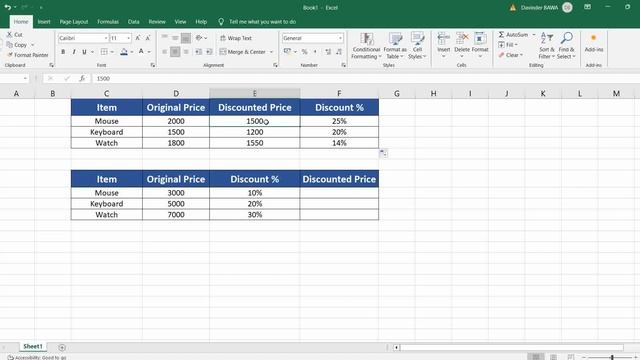Viewport: 640px width, 360px height.
Task: Switch to the Formulas tab
Action: pos(108,22)
